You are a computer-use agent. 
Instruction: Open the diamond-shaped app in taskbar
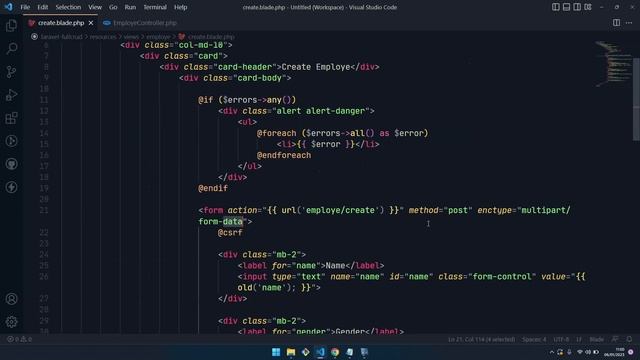[305, 352]
